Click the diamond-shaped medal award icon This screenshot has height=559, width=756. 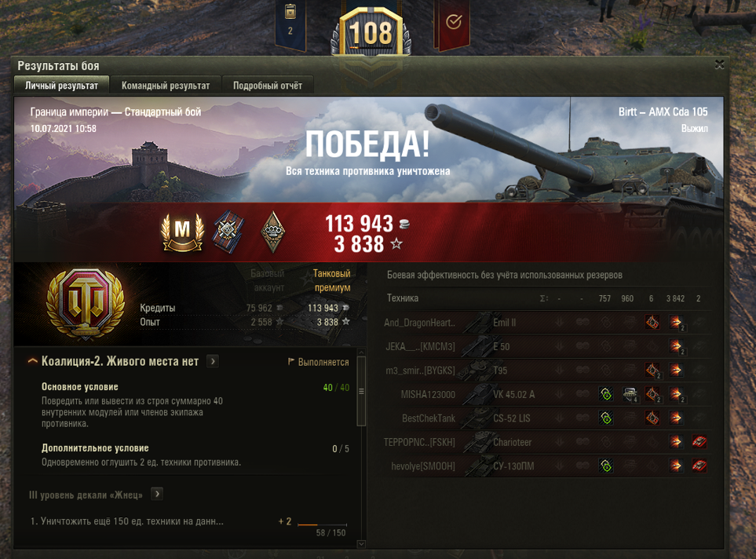click(x=273, y=232)
